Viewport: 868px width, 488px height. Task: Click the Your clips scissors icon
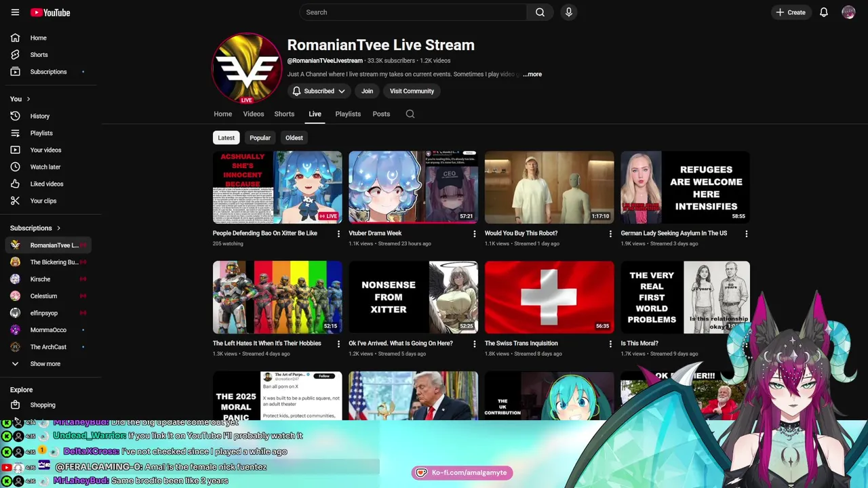tap(15, 201)
